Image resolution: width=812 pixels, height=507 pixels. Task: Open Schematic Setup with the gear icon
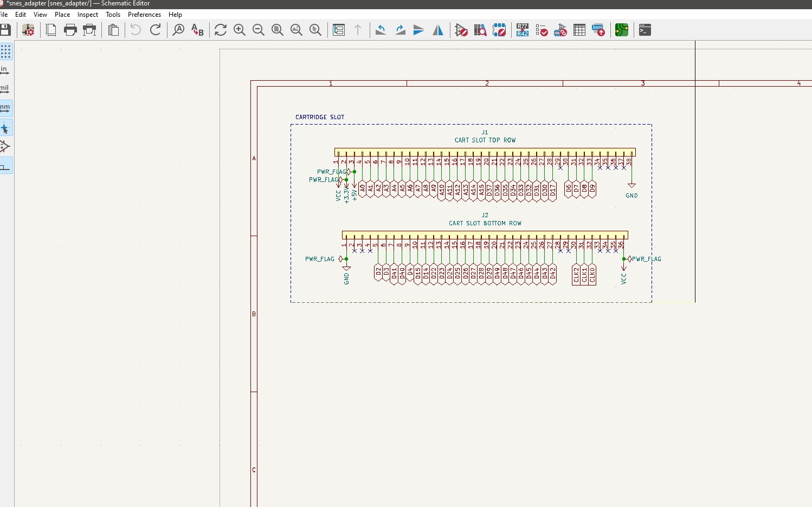28,30
